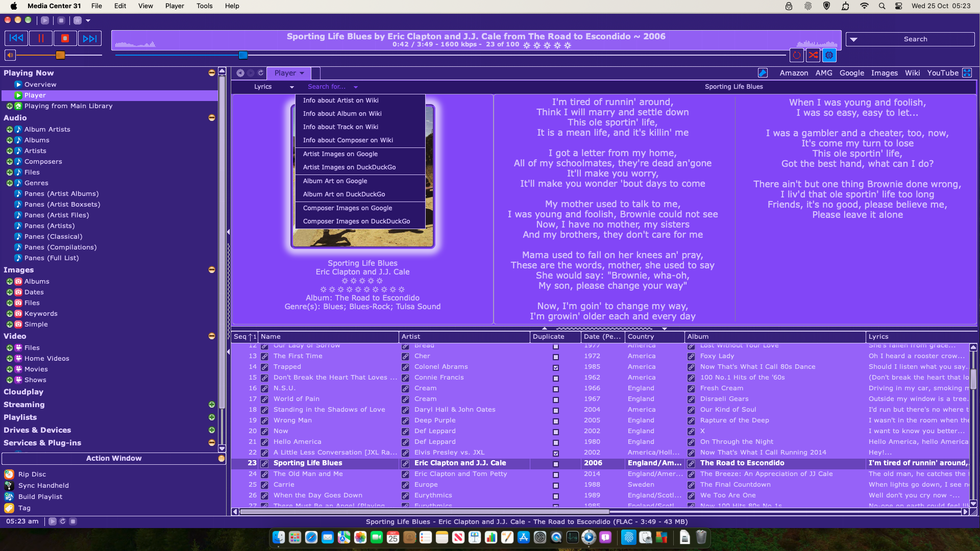The width and height of the screenshot is (980, 551).
Task: Open the AMG link
Action: 824,73
